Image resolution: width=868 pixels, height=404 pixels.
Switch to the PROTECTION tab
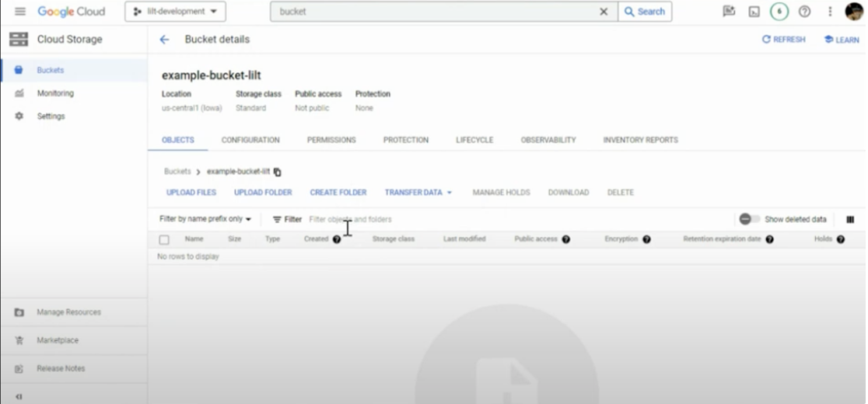pyautogui.click(x=406, y=141)
